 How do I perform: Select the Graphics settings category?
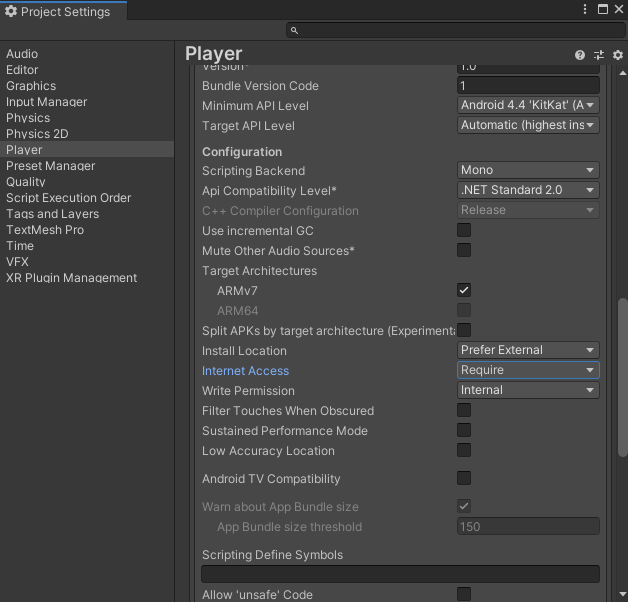(x=87, y=86)
